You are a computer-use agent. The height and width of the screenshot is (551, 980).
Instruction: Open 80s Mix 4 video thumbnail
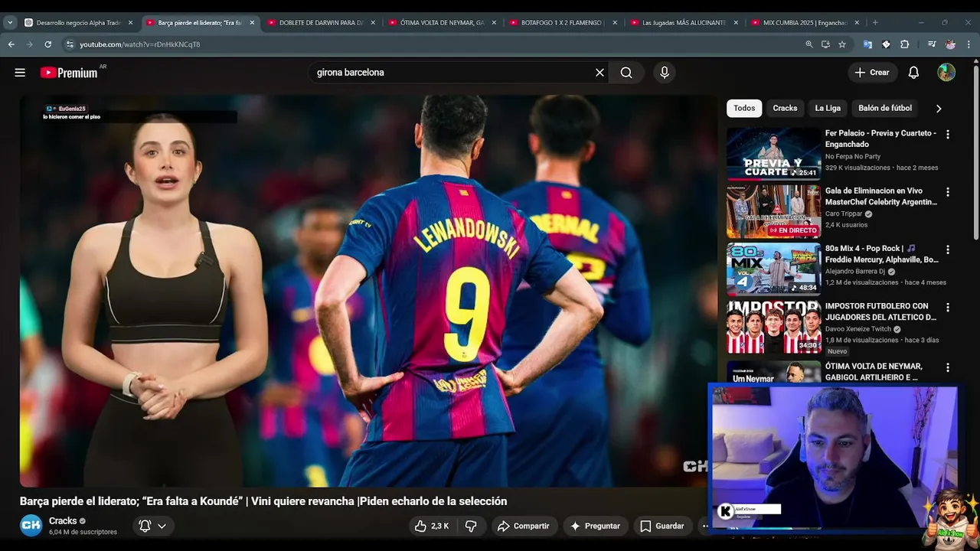(x=773, y=269)
